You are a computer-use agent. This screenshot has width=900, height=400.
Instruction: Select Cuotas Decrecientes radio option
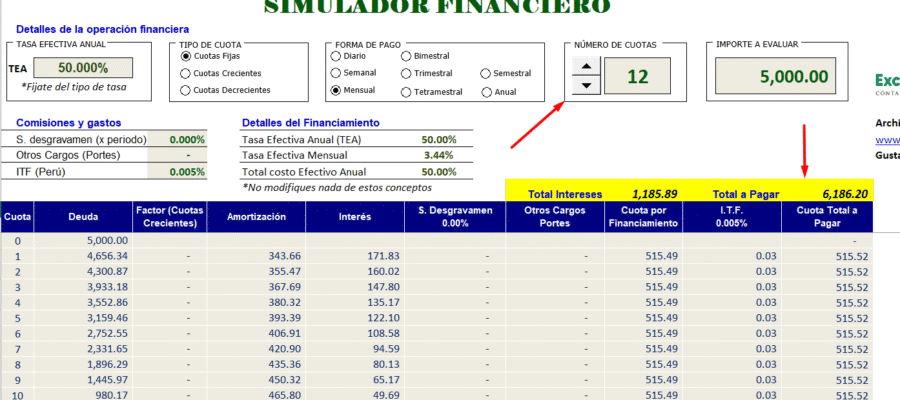coord(186,90)
